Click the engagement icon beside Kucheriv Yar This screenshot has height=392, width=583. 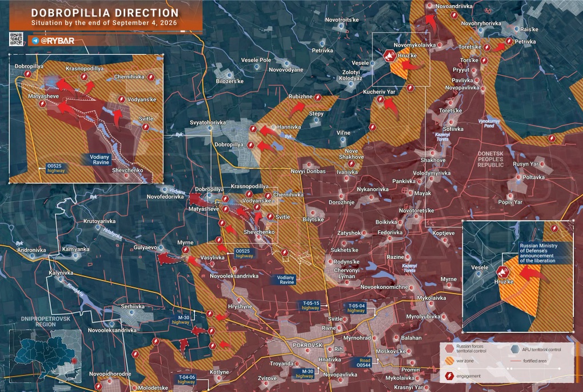[x=380, y=99]
